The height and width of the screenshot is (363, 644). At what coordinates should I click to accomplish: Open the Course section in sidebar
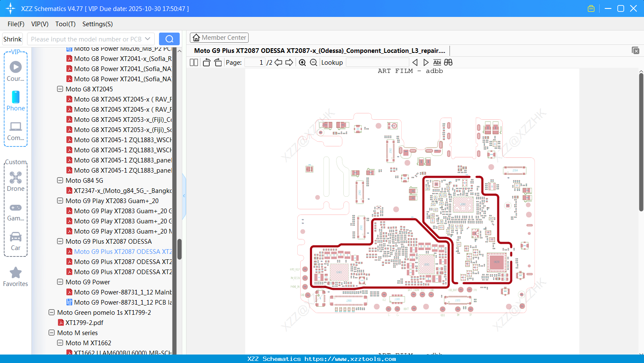(16, 71)
